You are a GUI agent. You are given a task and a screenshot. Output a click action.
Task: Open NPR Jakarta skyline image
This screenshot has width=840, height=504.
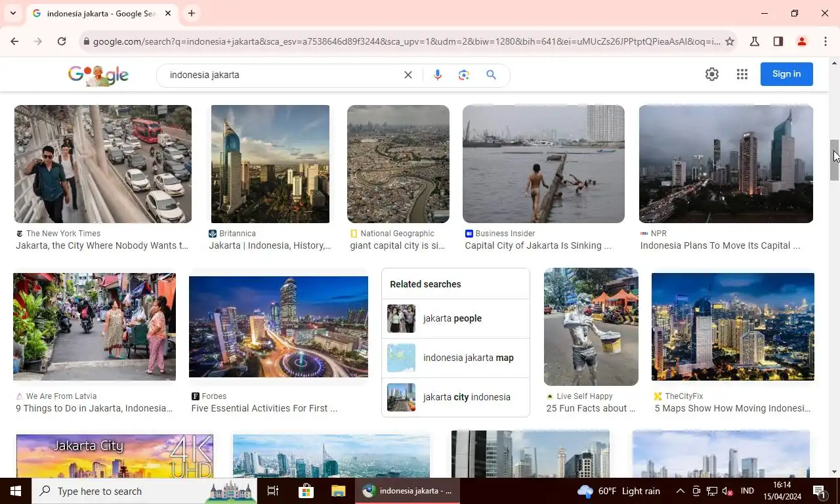click(x=726, y=164)
